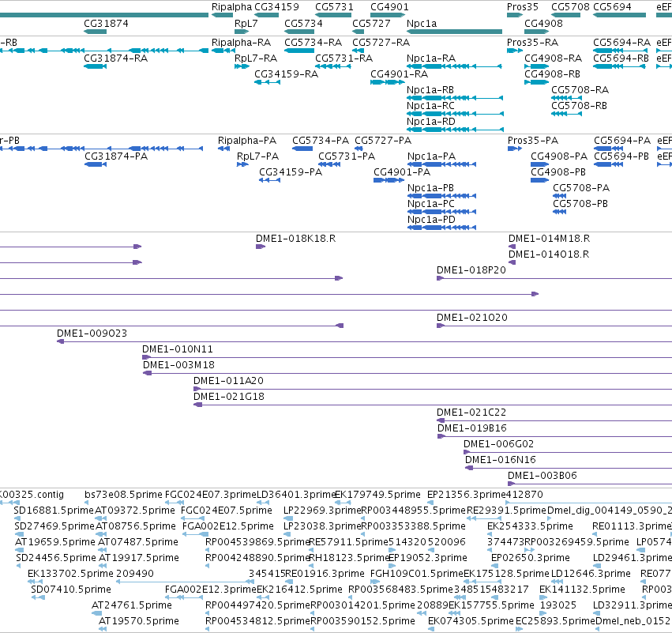
Task: Select the DME1-003B06 clone label
Action: click(542, 476)
